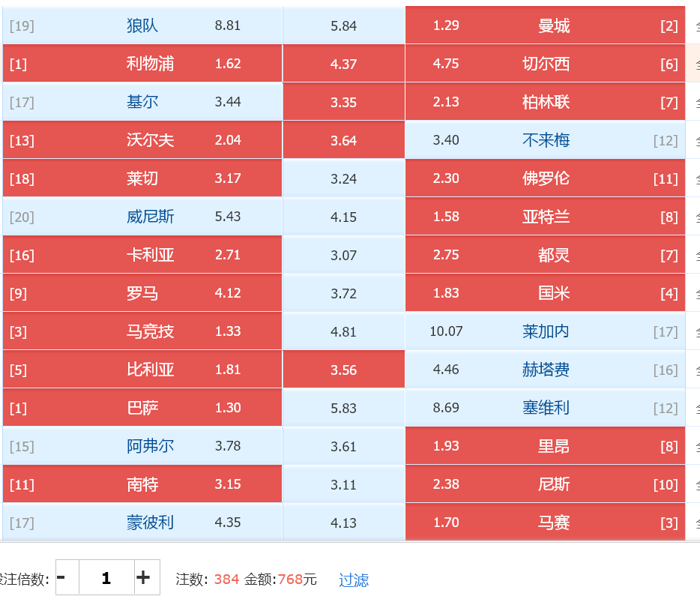Choose draw odds 3.24 for 莱切 vs 佛罗伦
Viewport: 700px width, 605px height.
[x=344, y=178]
